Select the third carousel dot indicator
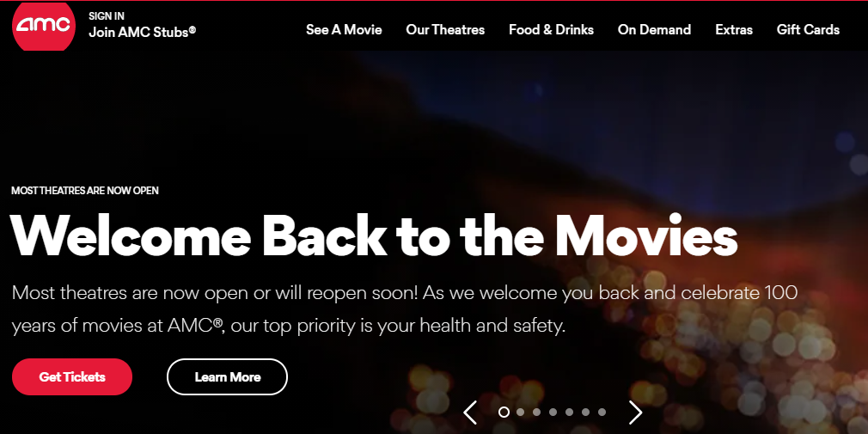 point(536,412)
